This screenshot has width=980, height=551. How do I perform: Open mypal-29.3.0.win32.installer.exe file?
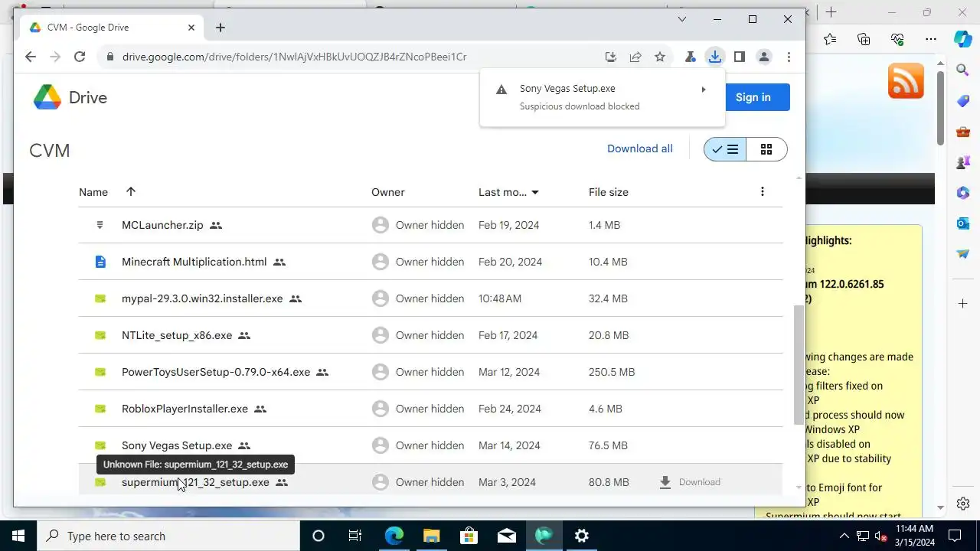202,298
